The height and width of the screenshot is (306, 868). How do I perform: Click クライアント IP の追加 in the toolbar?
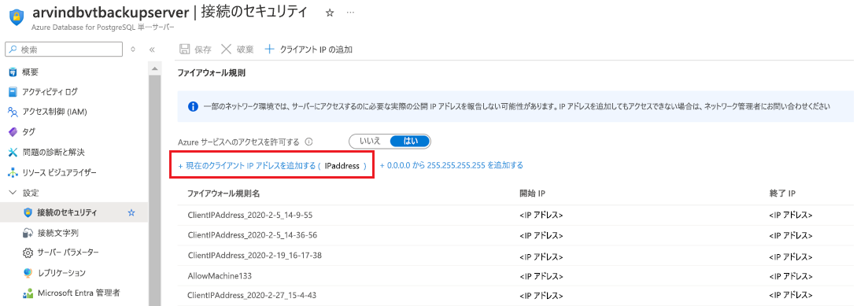click(309, 50)
